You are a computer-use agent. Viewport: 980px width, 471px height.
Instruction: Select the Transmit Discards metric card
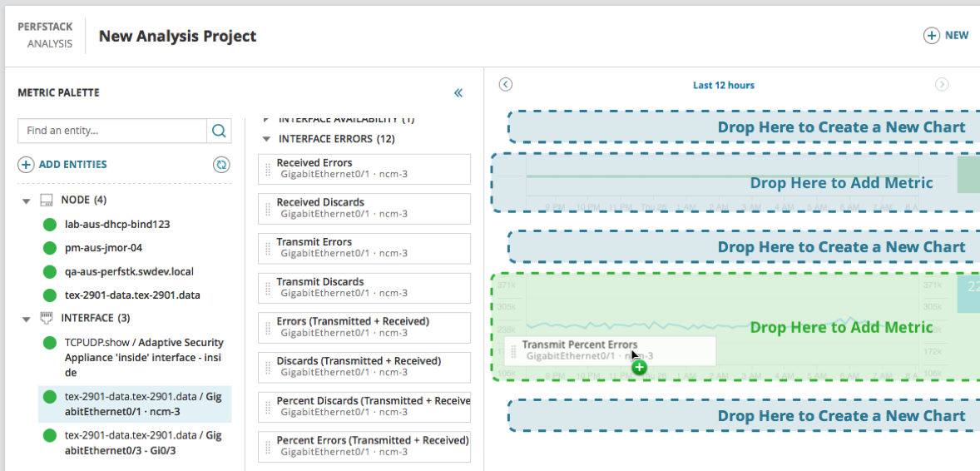point(364,287)
